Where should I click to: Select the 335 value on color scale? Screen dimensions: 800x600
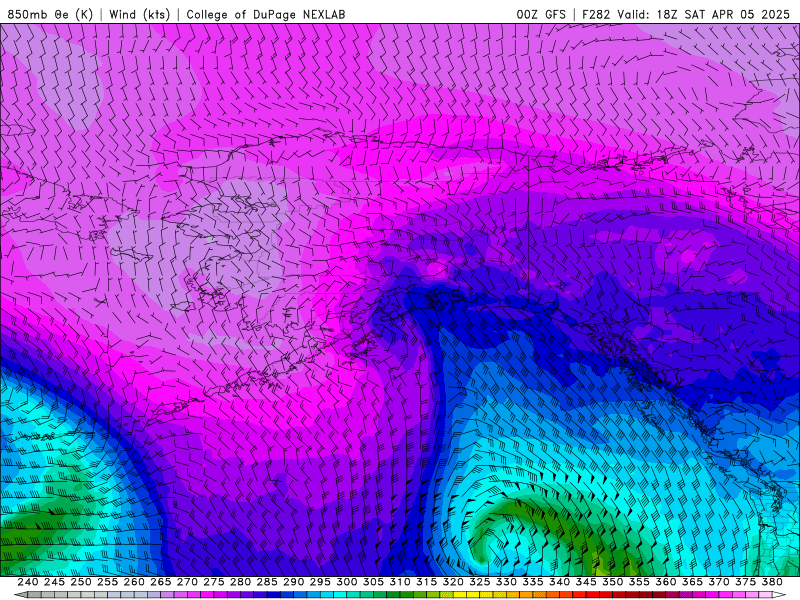533,582
